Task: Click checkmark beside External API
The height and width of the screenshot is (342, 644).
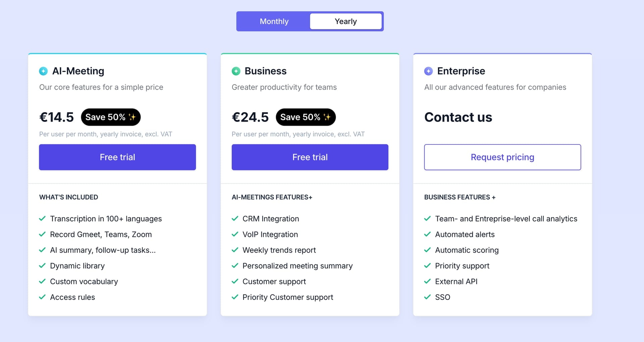Action: [x=427, y=281]
